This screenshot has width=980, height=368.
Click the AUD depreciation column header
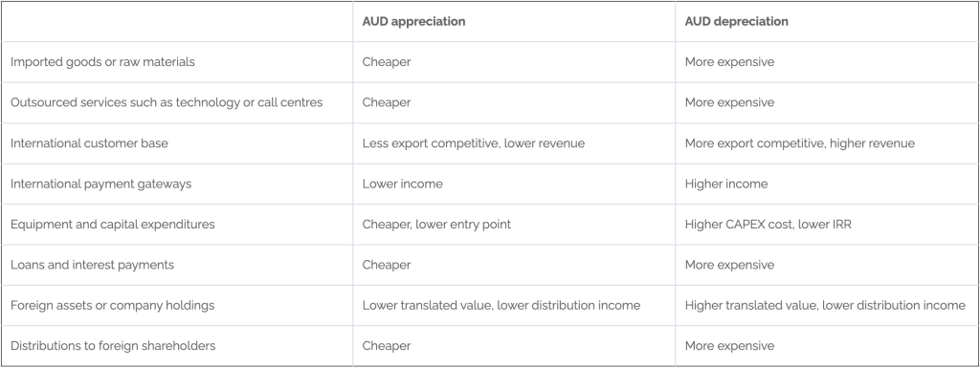pos(736,21)
